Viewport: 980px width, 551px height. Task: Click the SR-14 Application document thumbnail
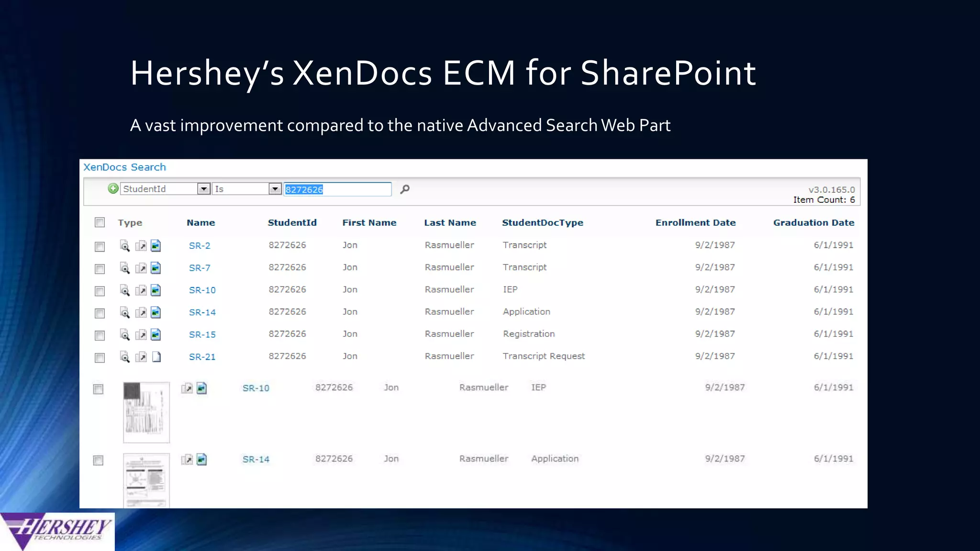[146, 480]
